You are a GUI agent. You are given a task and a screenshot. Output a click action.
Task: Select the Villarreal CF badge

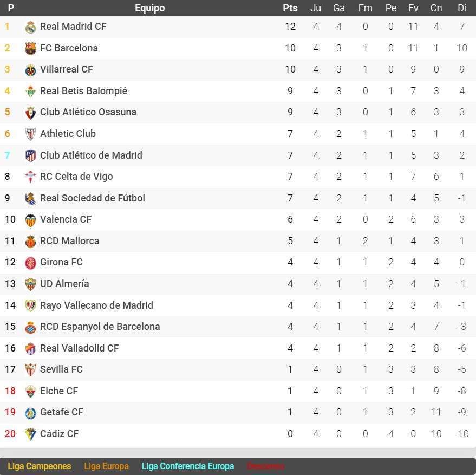click(x=30, y=69)
